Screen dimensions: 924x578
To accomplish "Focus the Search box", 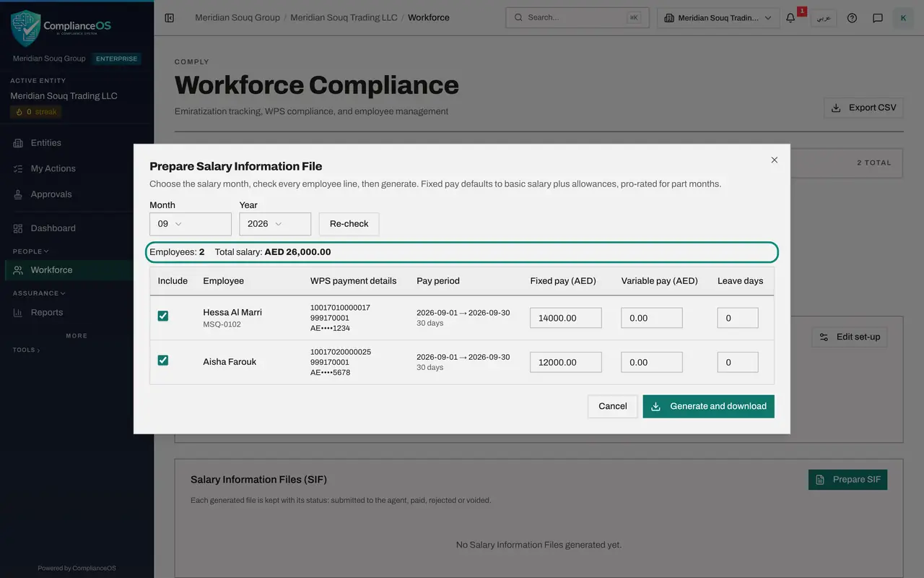I will (577, 18).
